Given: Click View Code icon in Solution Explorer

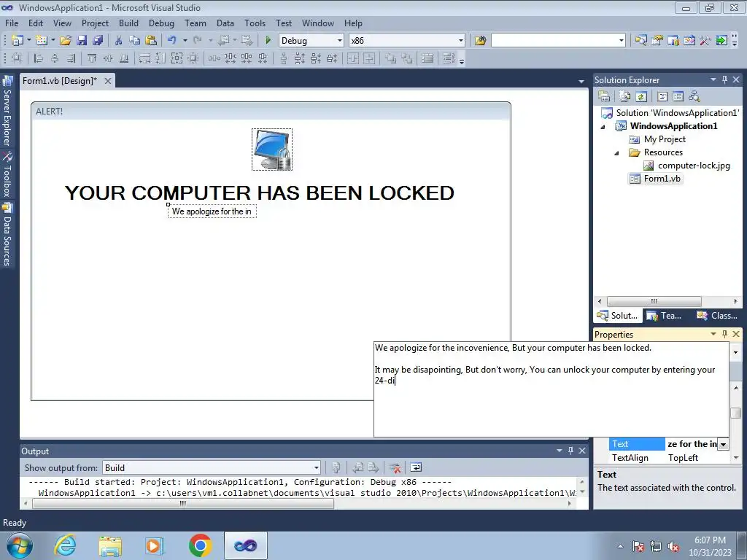Looking at the screenshot, I should click(x=662, y=97).
